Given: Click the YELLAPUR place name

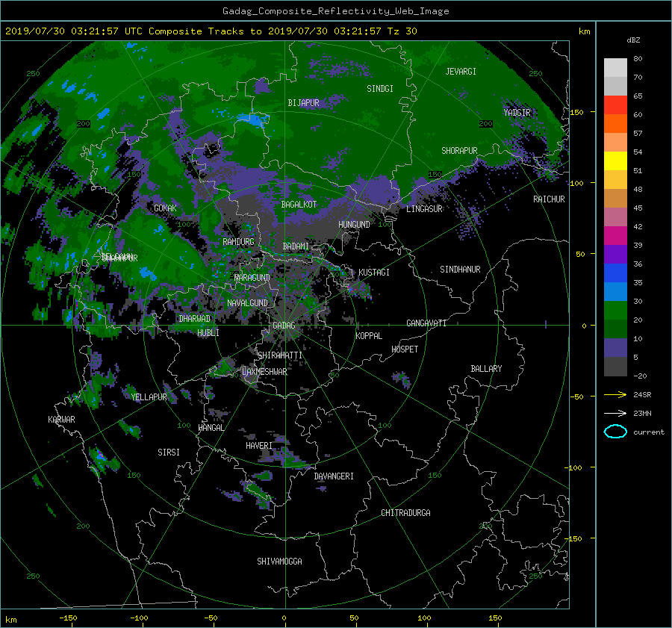Looking at the screenshot, I should (149, 397).
